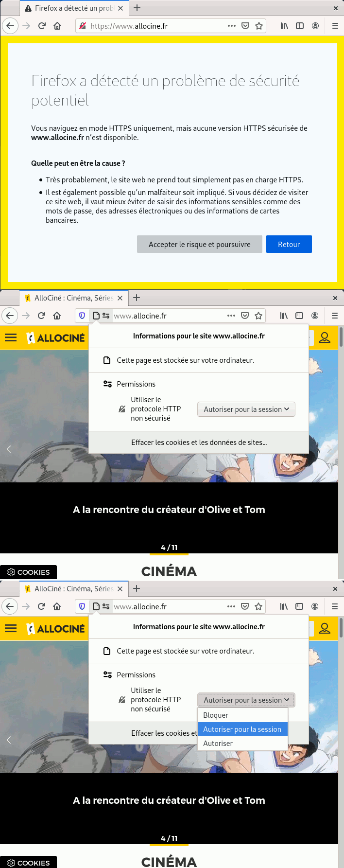Image resolution: width=344 pixels, height=868 pixels.
Task: Open Firefox account in security warning window
Action: click(x=315, y=26)
